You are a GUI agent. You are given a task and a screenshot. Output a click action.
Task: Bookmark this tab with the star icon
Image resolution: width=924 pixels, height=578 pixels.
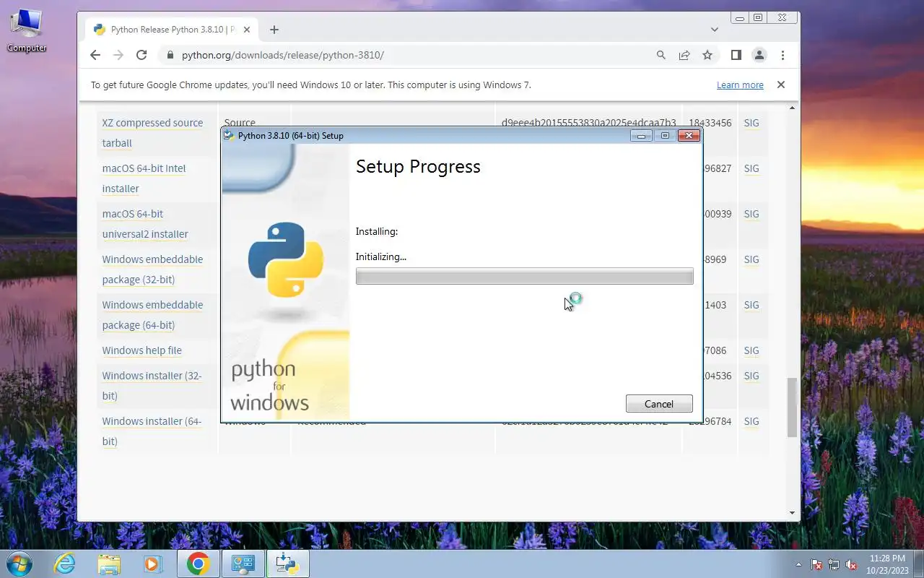[707, 55]
